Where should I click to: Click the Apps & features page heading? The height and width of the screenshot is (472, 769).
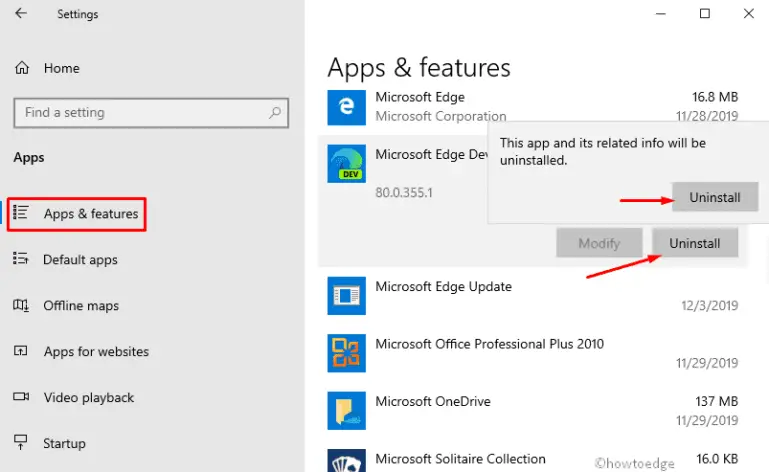coord(419,68)
